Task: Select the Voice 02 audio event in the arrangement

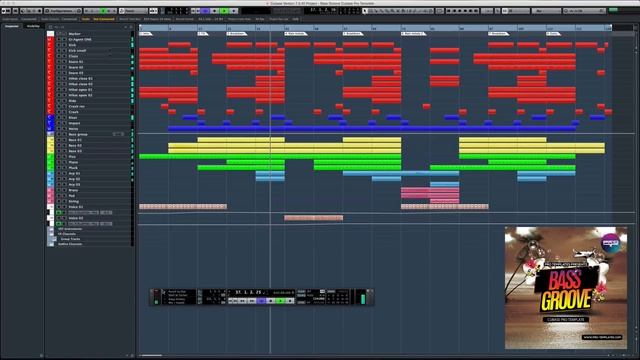Action: [313, 218]
